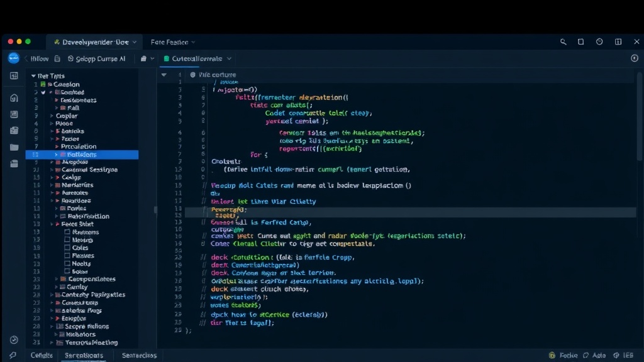644x362 pixels.
Task: Click the editor vertical scrollbar
Action: (640, 117)
